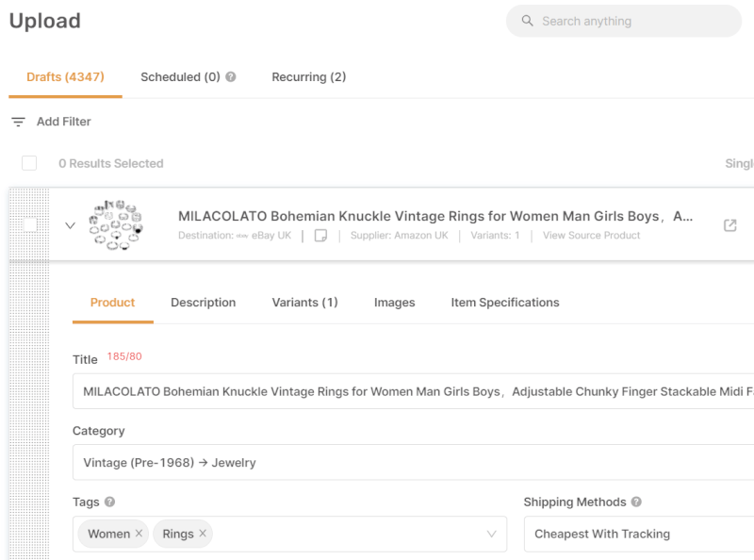
Task: Click the Search anything field
Action: tap(623, 21)
